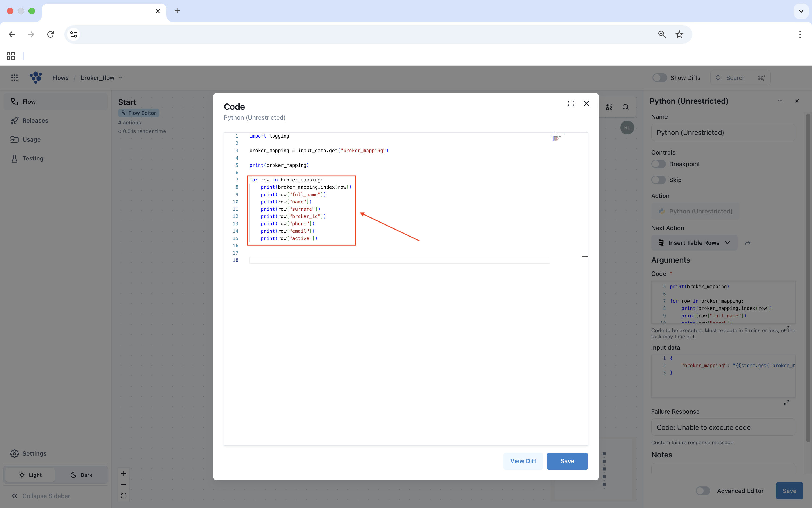Viewport: 812px width, 508px height.
Task: Focus the Search field in header
Action: [x=740, y=78]
